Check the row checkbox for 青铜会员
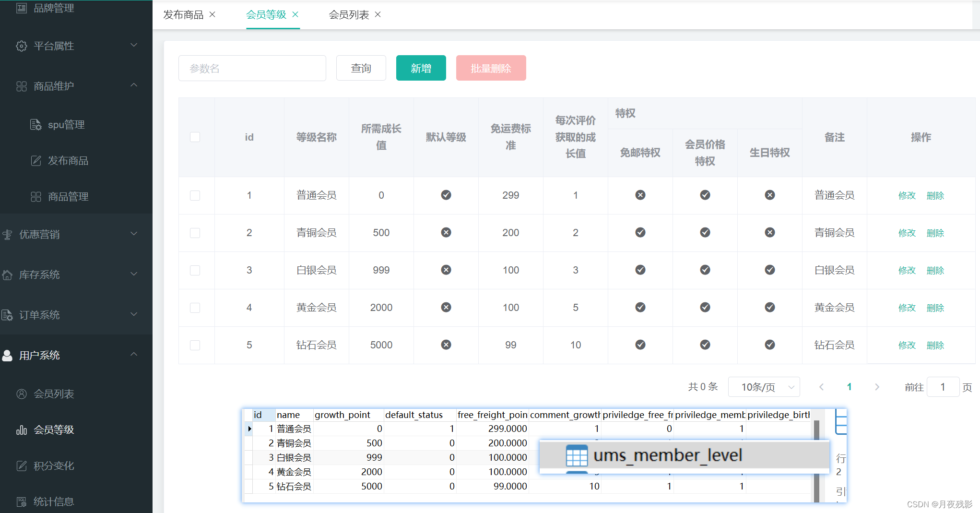The image size is (980, 513). 195,233
